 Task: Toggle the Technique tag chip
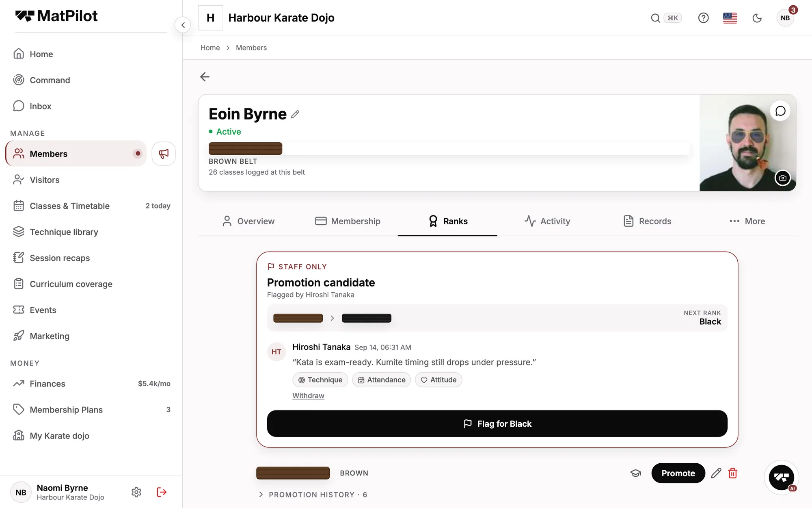click(x=320, y=380)
